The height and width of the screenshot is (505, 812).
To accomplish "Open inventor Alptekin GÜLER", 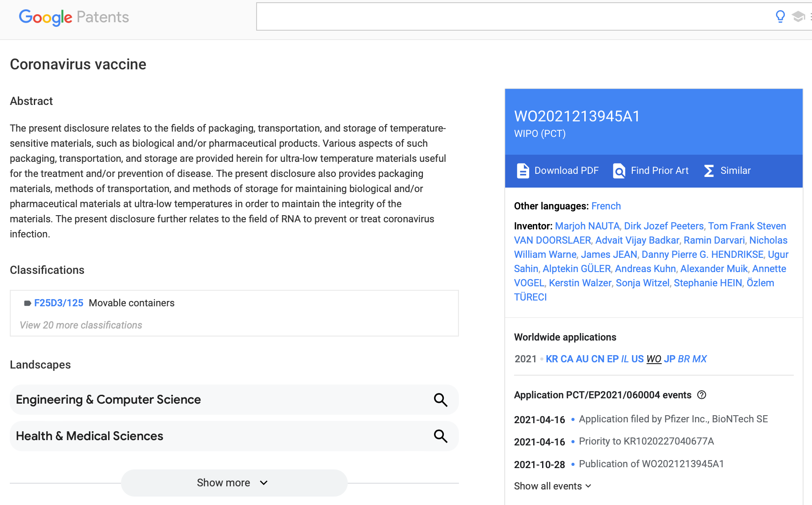I will pyautogui.click(x=577, y=269).
